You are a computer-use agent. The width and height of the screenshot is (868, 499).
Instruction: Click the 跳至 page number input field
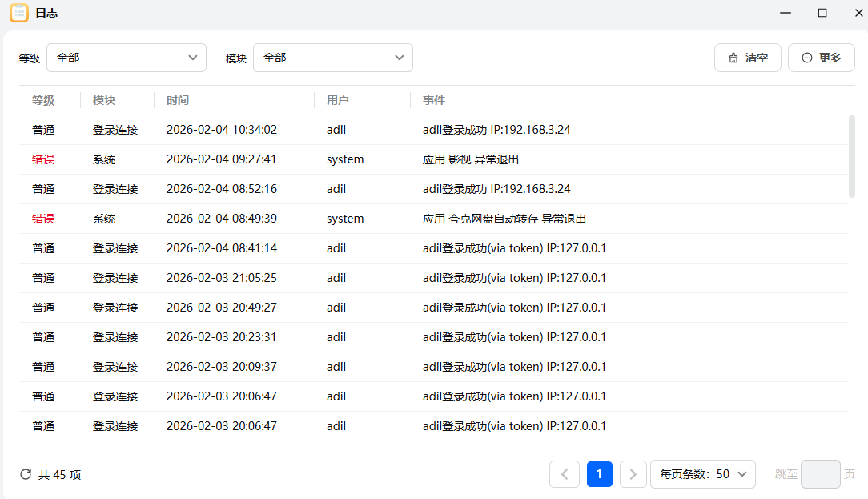point(820,474)
